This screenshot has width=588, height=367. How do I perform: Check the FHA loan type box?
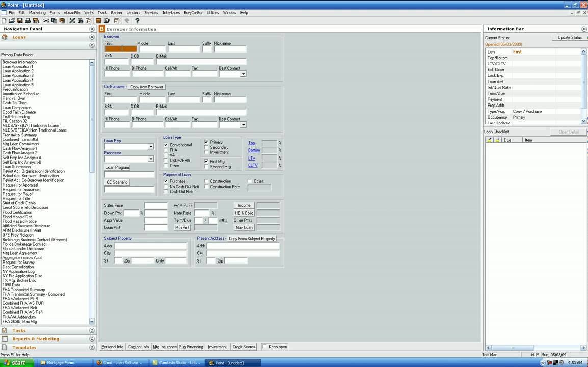coord(166,150)
